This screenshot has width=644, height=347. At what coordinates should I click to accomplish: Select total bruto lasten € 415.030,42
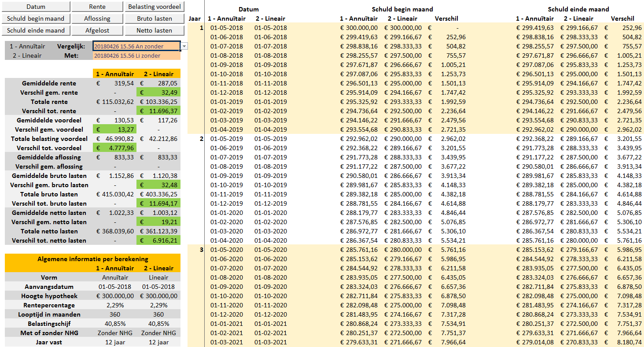point(114,194)
